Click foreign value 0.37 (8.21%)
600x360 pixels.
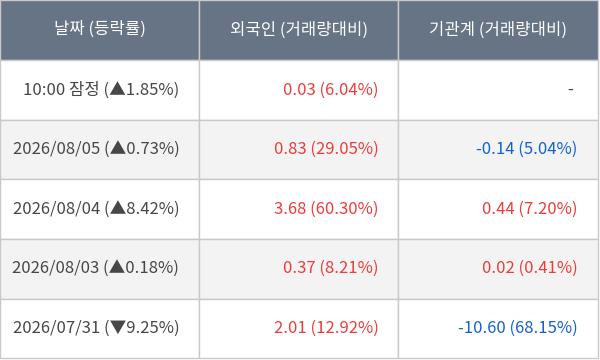331,267
